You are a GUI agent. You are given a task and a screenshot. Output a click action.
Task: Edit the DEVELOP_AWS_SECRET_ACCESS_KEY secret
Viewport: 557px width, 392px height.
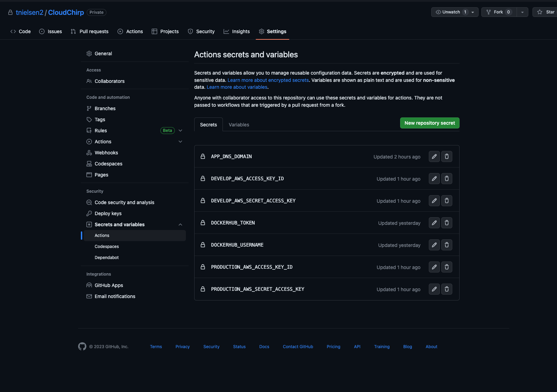click(x=434, y=201)
